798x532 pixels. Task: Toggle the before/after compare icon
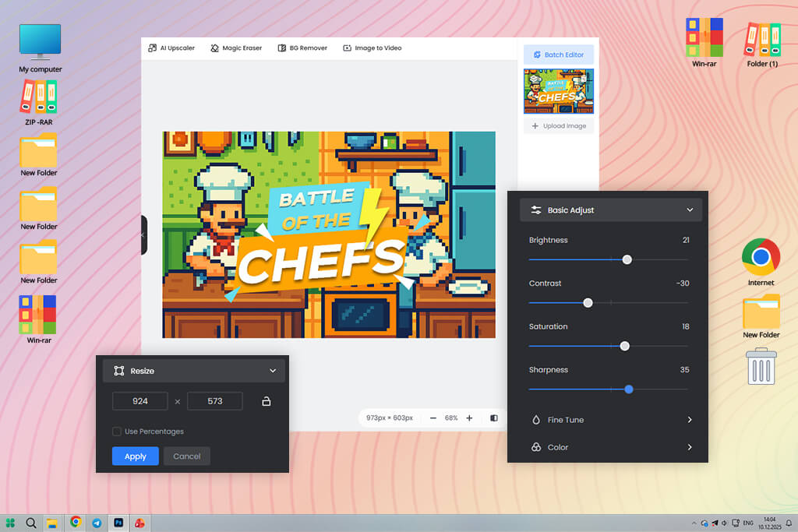point(493,418)
